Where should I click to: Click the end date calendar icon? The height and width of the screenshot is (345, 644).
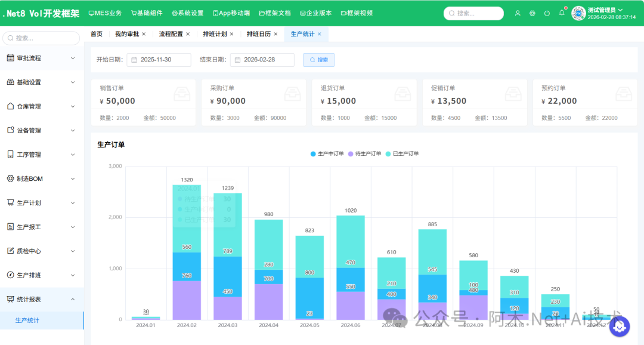[237, 60]
